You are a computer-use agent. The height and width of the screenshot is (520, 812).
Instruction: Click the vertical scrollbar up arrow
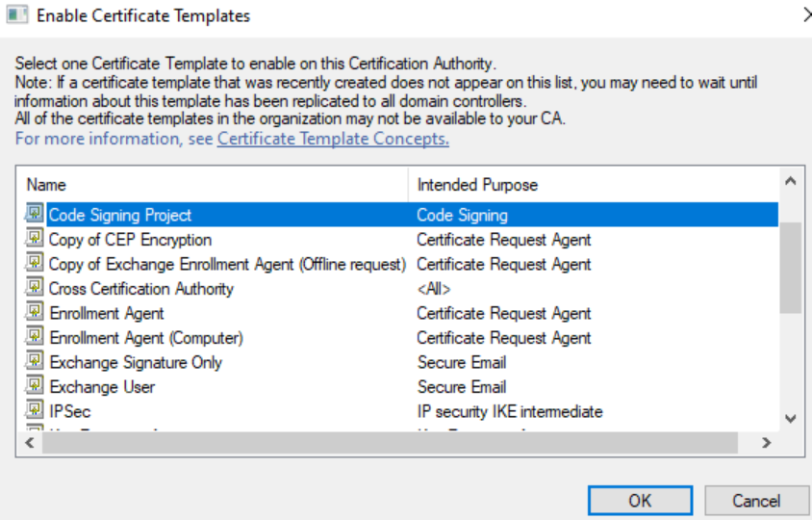(x=790, y=181)
